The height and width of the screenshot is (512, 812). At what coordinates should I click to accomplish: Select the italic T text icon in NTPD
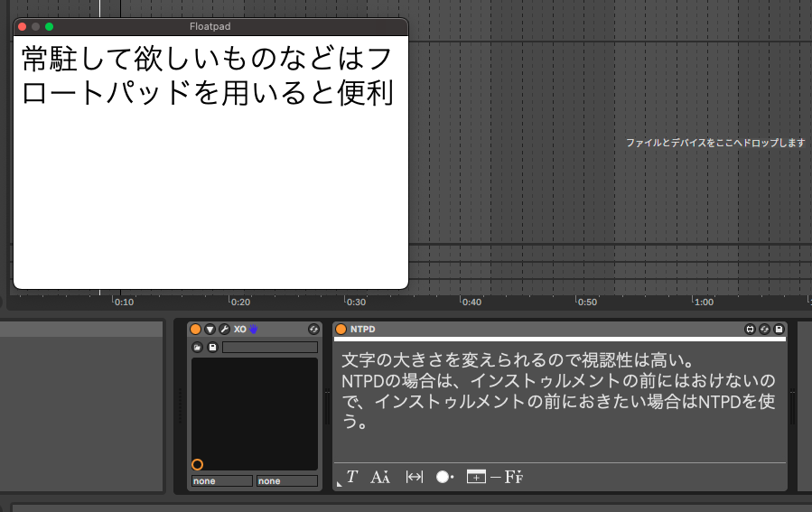click(352, 477)
